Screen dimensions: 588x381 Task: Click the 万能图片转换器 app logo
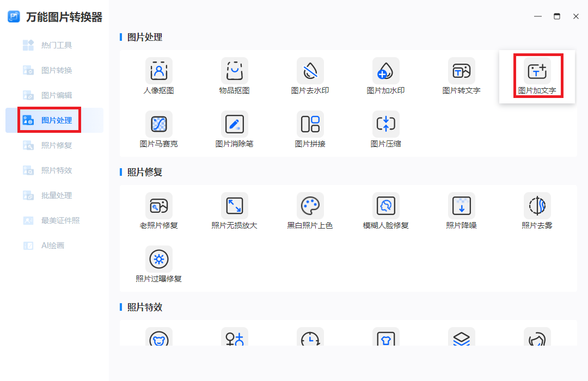pos(14,16)
